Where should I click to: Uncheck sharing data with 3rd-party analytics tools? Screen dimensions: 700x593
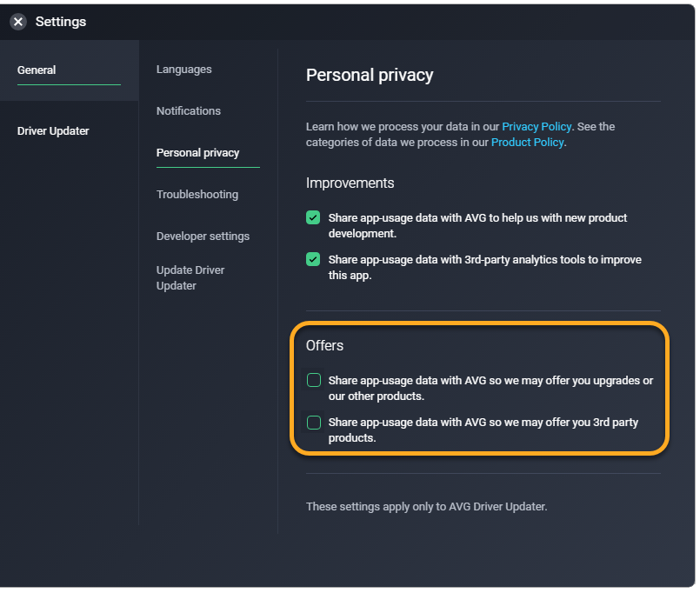(x=313, y=259)
